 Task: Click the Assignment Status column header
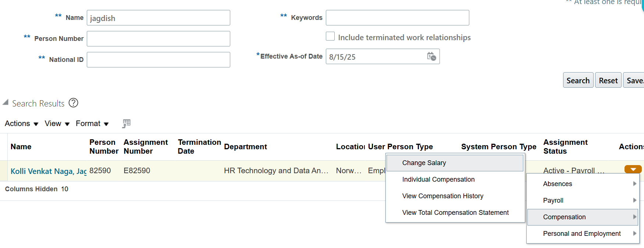[x=566, y=147]
